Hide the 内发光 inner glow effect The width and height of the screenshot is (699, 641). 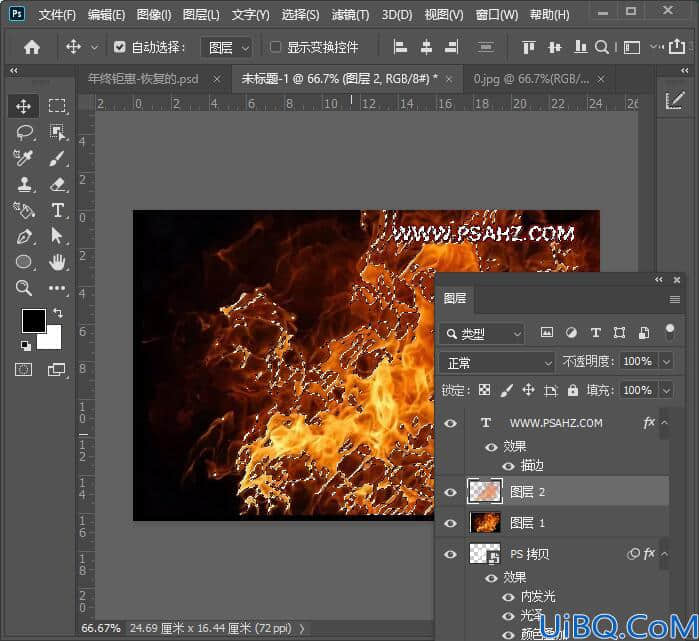(508, 597)
